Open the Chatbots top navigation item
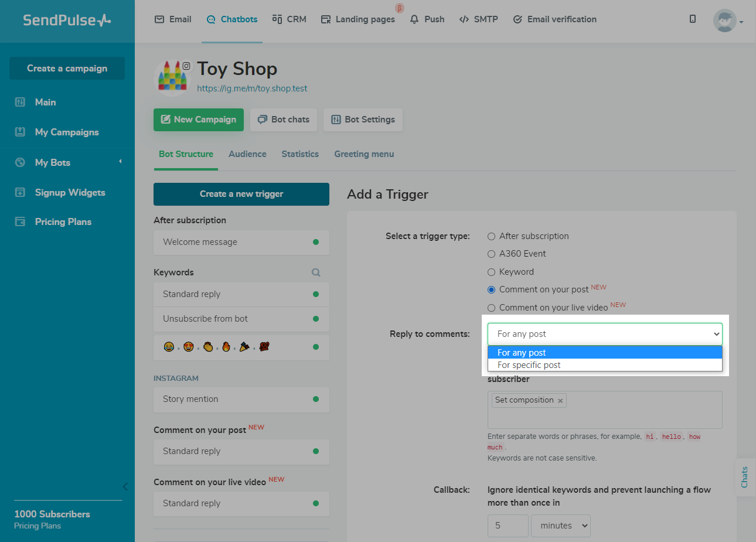Screen dimensions: 756x542 click(x=232, y=19)
